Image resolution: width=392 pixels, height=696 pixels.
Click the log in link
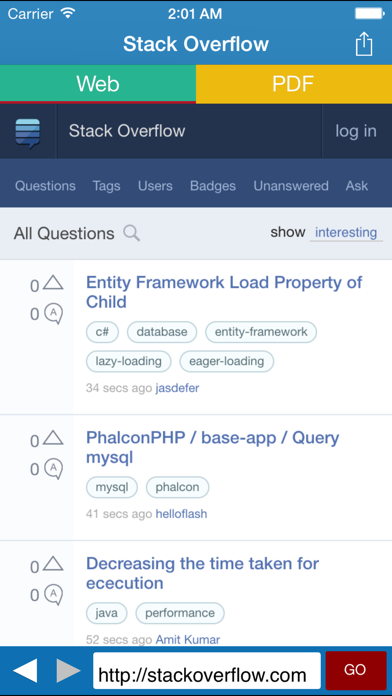coord(356,131)
